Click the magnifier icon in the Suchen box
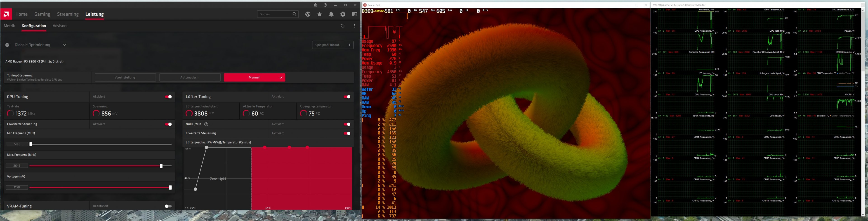The height and width of the screenshot is (221, 868). pyautogui.click(x=295, y=14)
